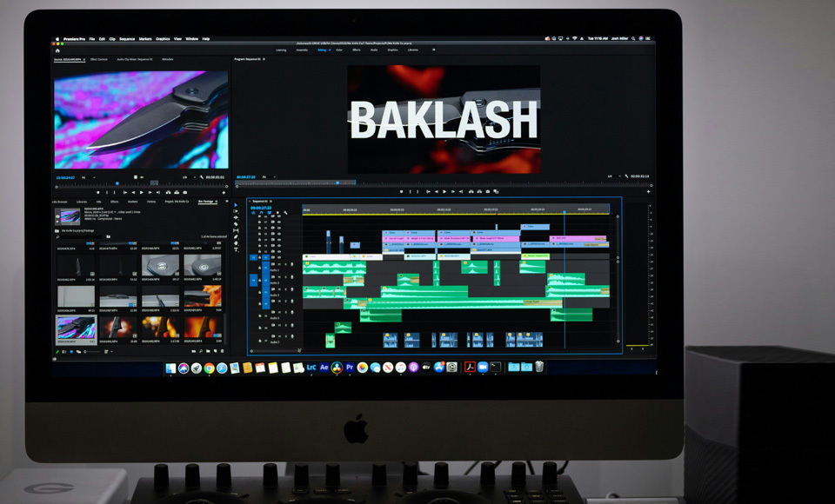Click the Home icon below menu bar
Image resolution: width=835 pixels, height=504 pixels.
point(58,50)
